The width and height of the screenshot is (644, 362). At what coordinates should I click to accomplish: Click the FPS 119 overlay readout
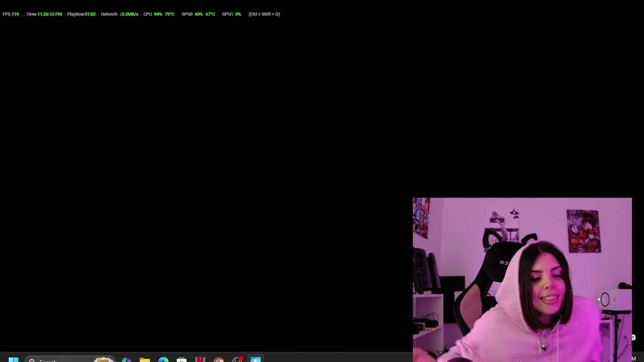(11, 14)
